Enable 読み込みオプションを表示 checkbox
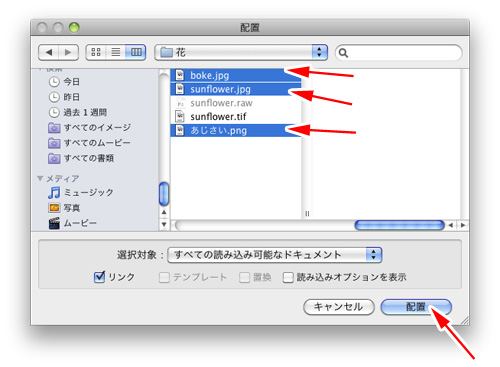Viewport: 500px width, 367px height. [288, 277]
